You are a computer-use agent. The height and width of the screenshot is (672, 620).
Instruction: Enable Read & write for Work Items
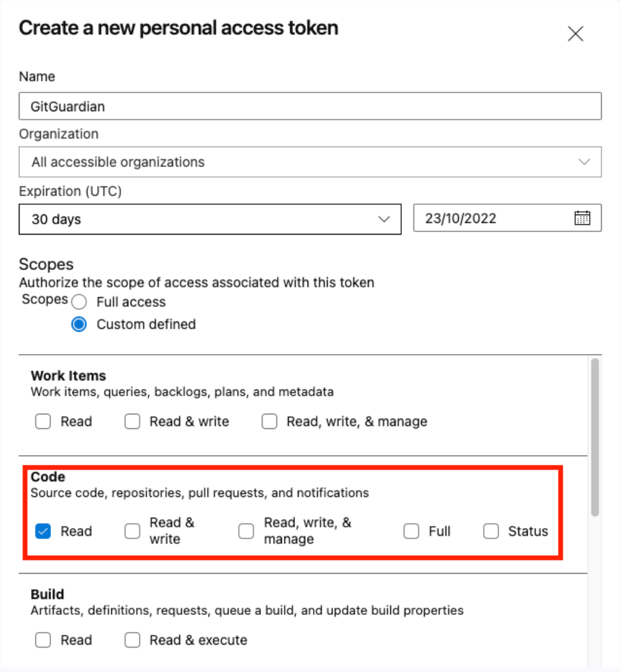133,420
